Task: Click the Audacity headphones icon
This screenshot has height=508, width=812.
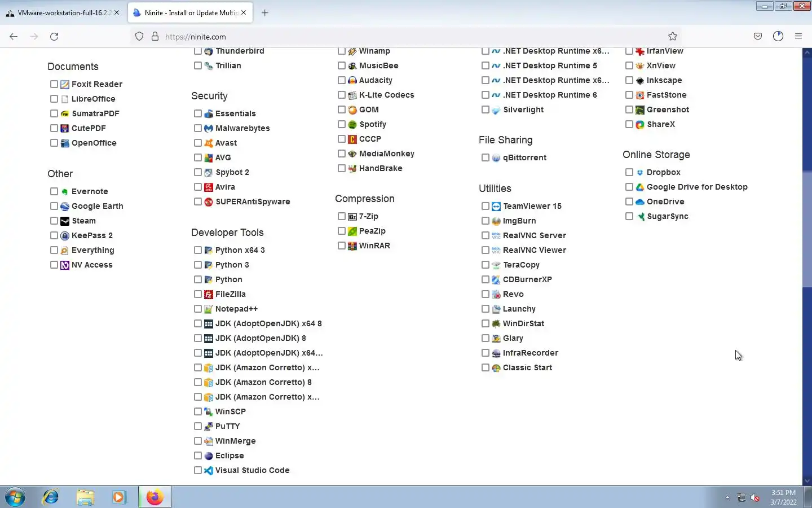Action: coord(352,80)
